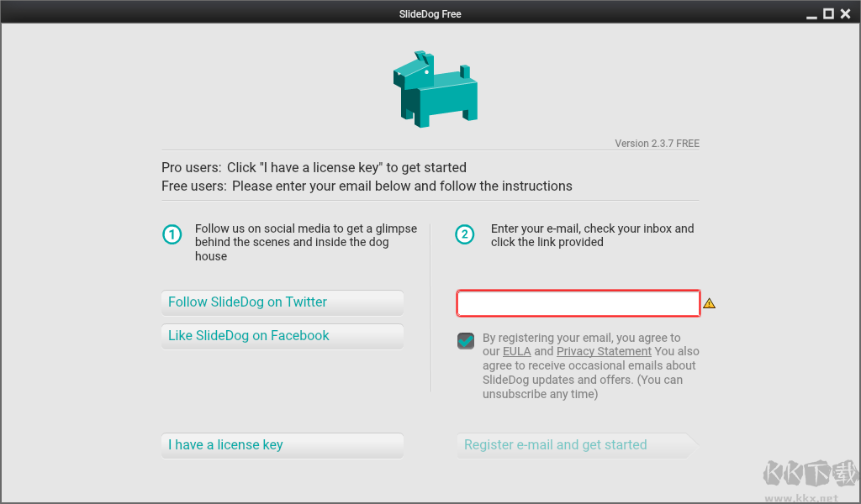This screenshot has width=861, height=504.
Task: Choose "I have a license key"
Action: click(282, 445)
